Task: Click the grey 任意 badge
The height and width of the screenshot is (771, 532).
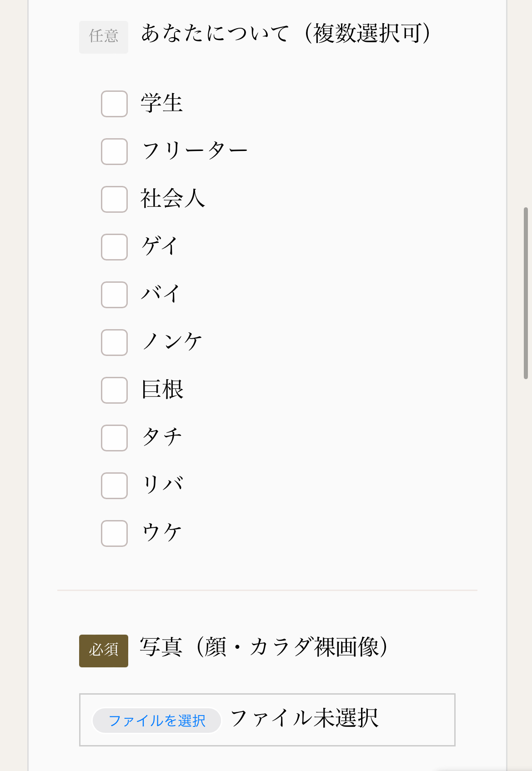Action: 104,37
